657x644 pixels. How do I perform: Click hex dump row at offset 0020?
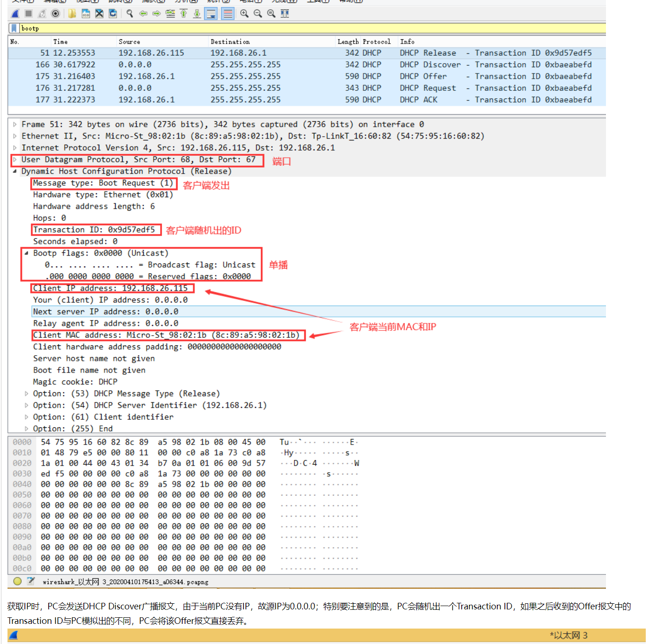click(x=186, y=463)
